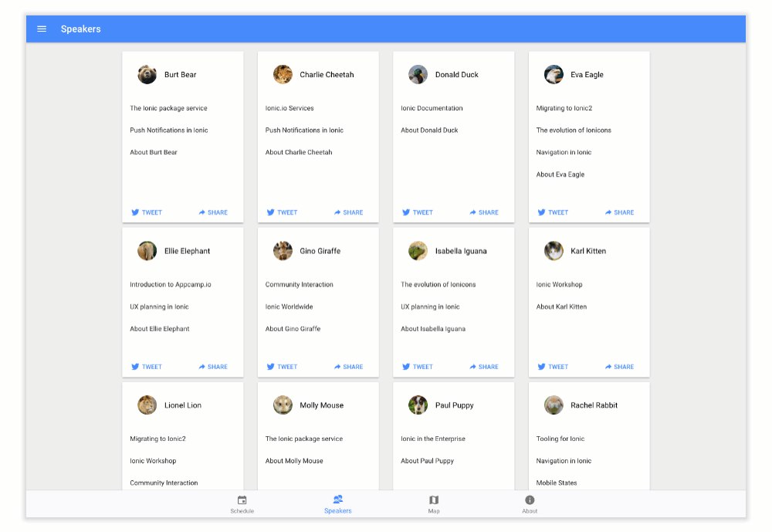View 'About Paul Puppy'
This screenshot has width=772, height=532.
pyautogui.click(x=428, y=460)
